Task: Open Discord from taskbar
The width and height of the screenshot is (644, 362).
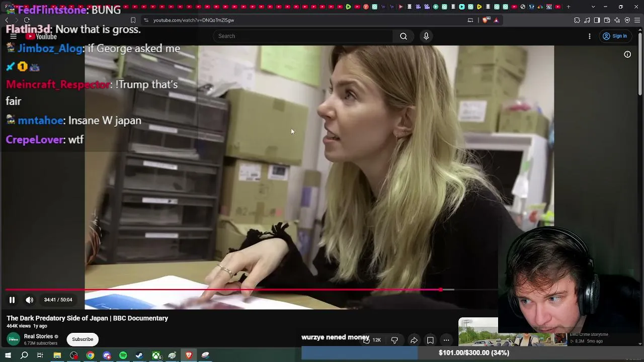Action: click(107, 355)
